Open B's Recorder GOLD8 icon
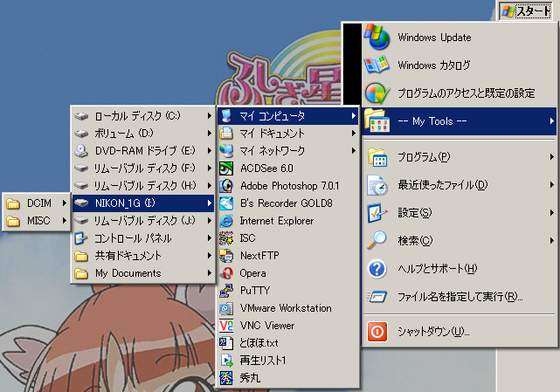560x392 pixels. coord(226,203)
